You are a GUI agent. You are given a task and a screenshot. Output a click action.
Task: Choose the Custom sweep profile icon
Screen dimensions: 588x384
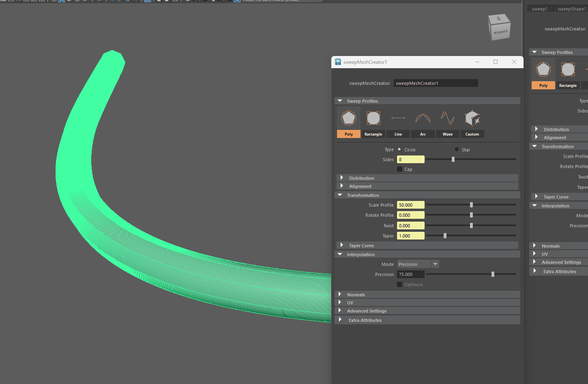(472, 119)
